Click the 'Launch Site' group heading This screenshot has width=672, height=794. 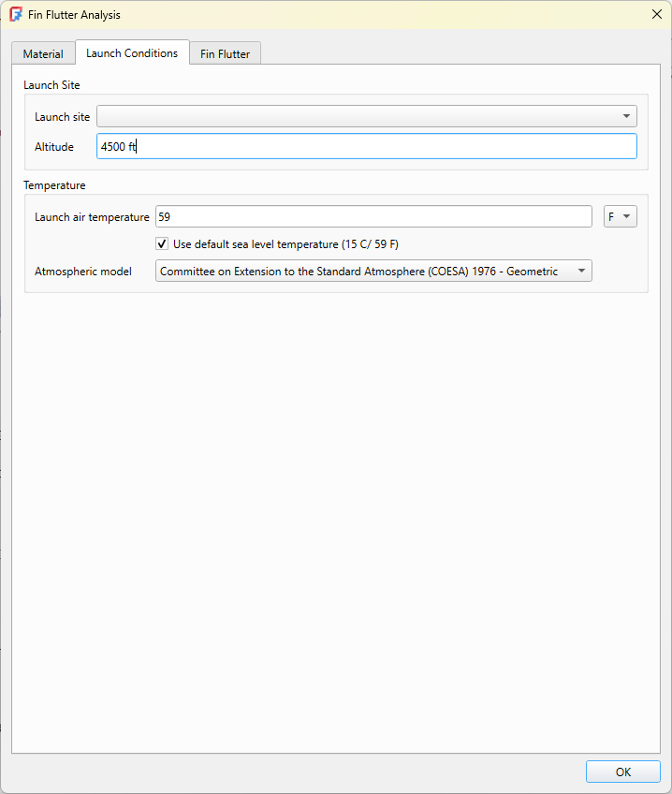coord(51,85)
